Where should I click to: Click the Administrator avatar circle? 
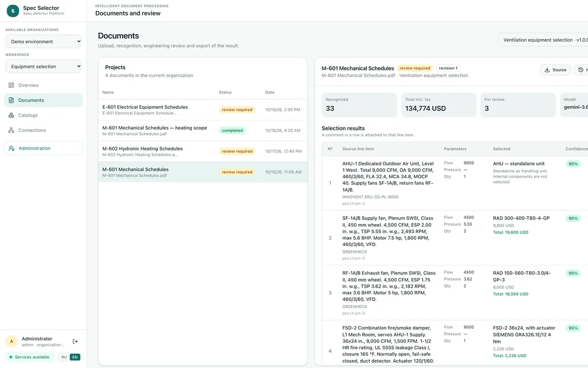[12, 341]
